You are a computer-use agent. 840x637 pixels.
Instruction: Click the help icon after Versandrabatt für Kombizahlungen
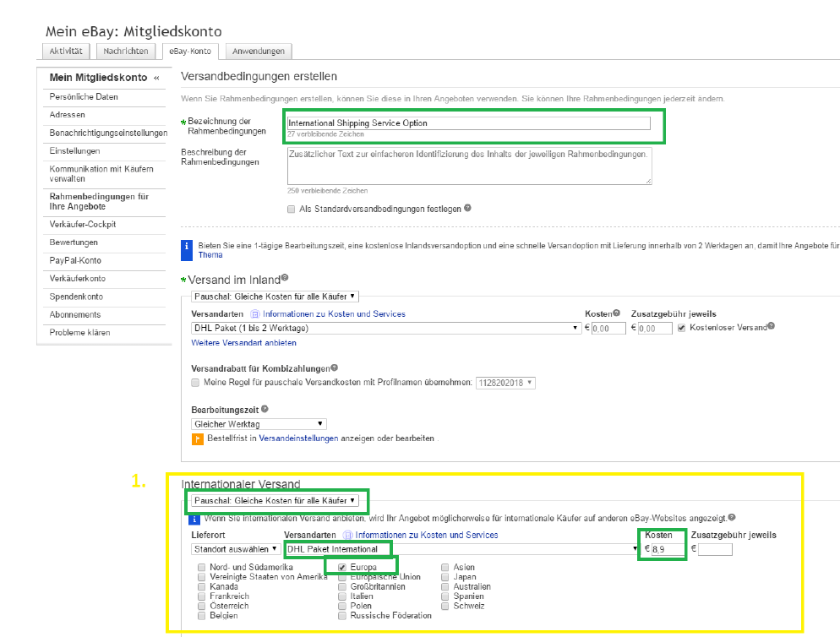point(336,366)
